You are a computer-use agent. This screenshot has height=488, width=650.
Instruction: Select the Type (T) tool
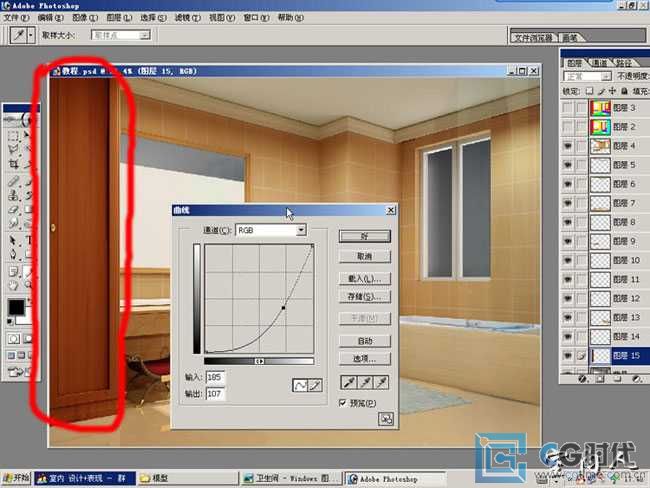pyautogui.click(x=29, y=240)
